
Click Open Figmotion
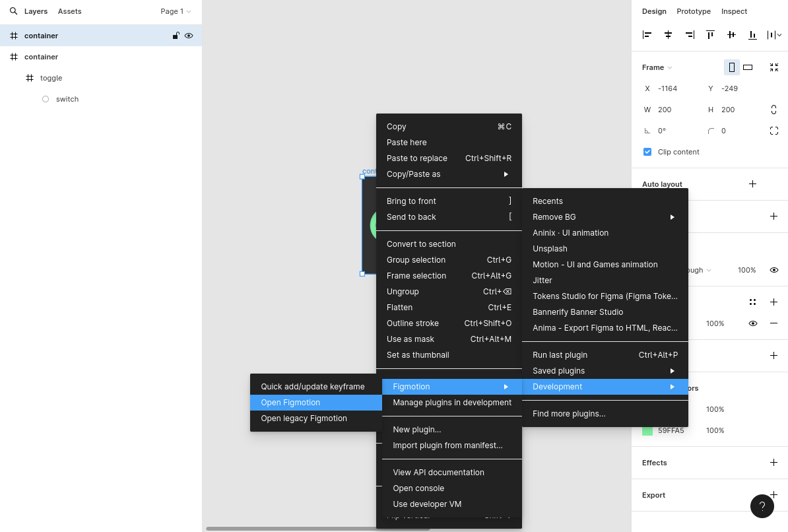pyautogui.click(x=316, y=402)
